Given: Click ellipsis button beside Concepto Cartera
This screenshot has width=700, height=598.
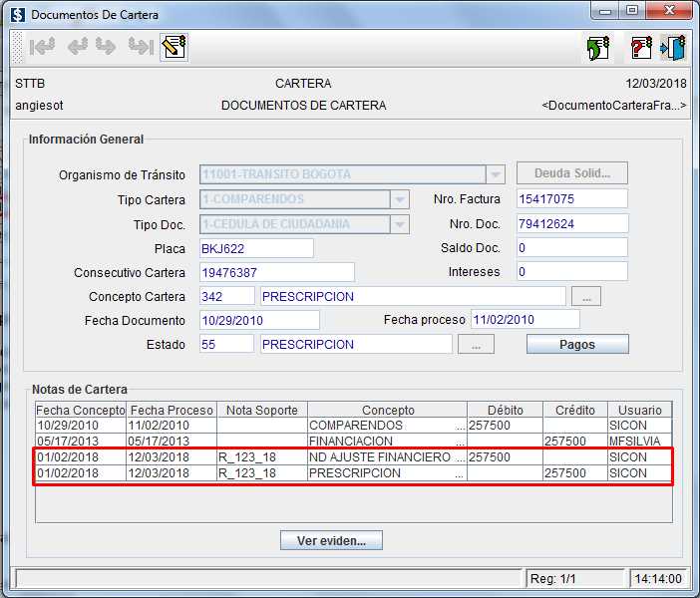Looking at the screenshot, I should [585, 296].
